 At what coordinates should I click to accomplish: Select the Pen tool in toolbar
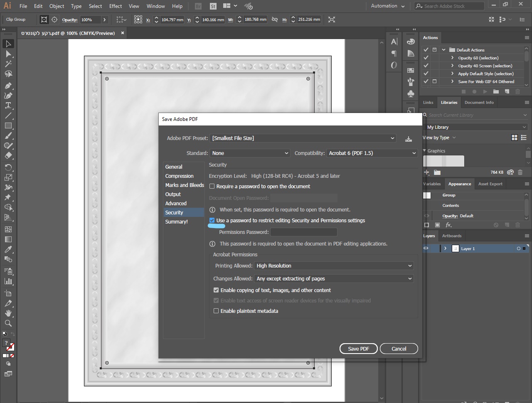pyautogui.click(x=8, y=86)
